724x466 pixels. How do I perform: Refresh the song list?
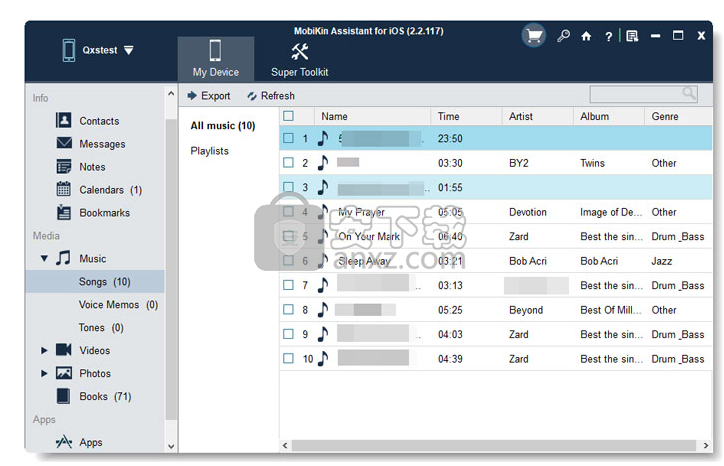click(271, 96)
